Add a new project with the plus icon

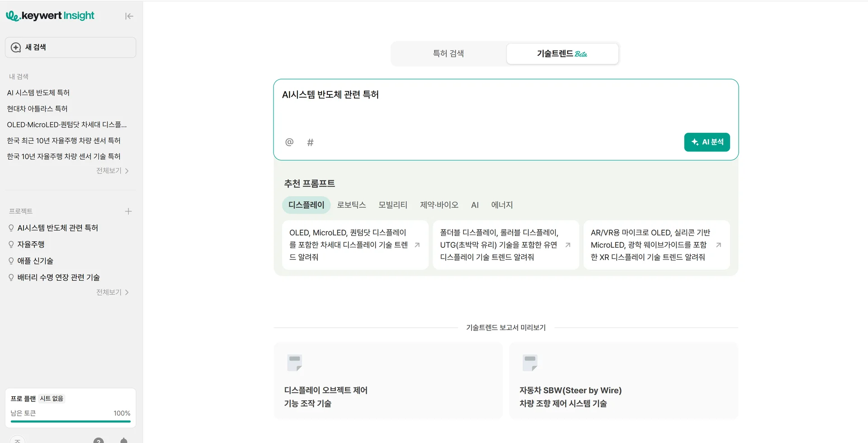128,211
